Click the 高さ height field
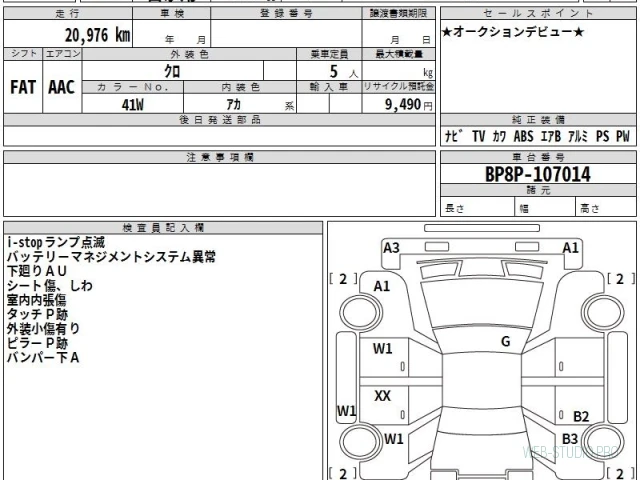The width and height of the screenshot is (640, 480). (606, 208)
